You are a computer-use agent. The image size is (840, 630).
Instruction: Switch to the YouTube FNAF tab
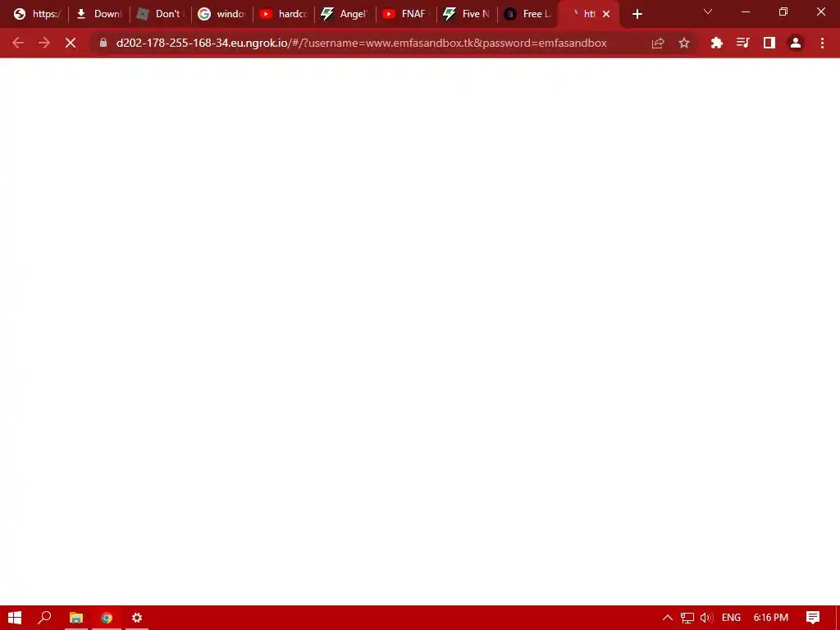406,14
